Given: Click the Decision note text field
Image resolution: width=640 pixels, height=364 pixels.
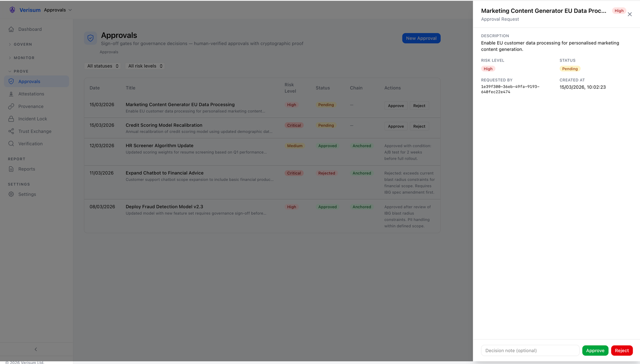Looking at the screenshot, I should [530, 350].
